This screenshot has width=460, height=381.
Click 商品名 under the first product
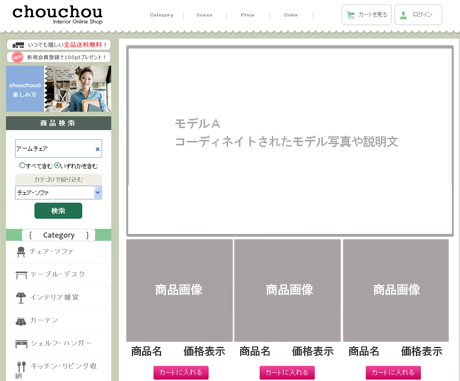(146, 351)
